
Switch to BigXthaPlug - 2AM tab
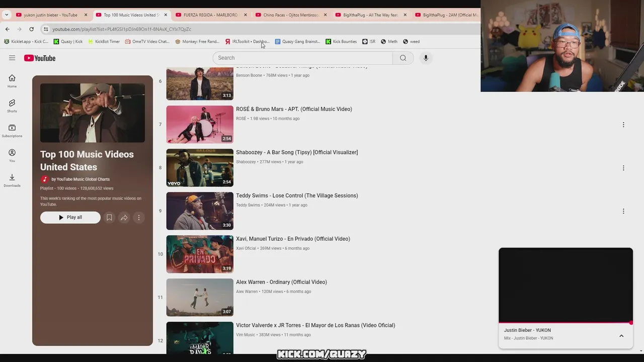point(446,15)
